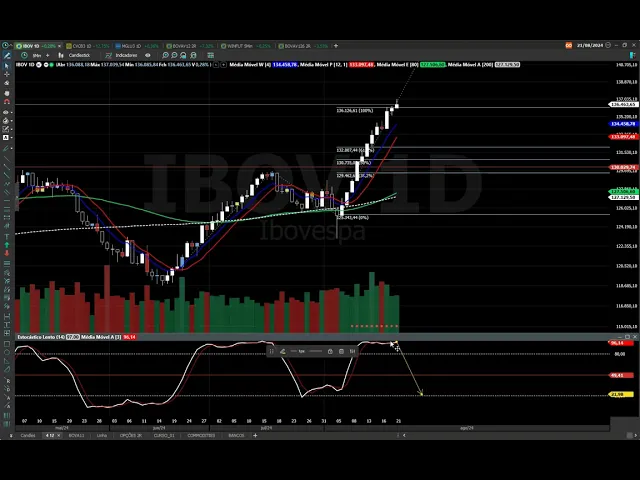Delete drawing with trash icon
Viewport: 640px width, 480px height.
341,351
